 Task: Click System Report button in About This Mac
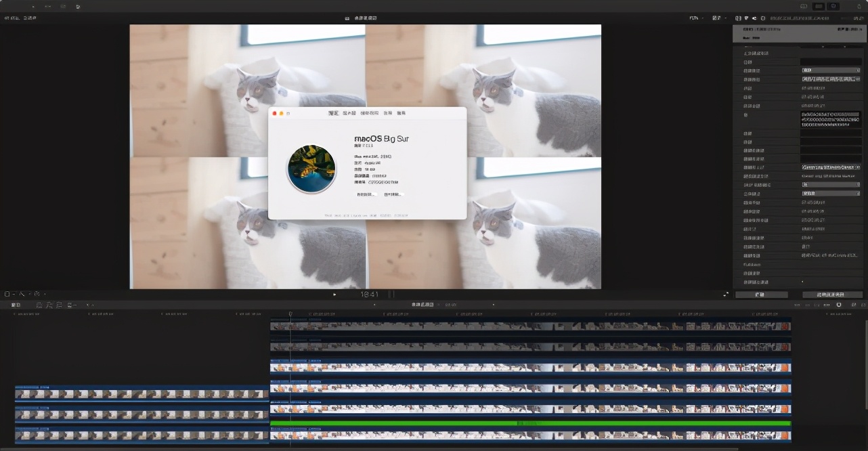click(366, 194)
